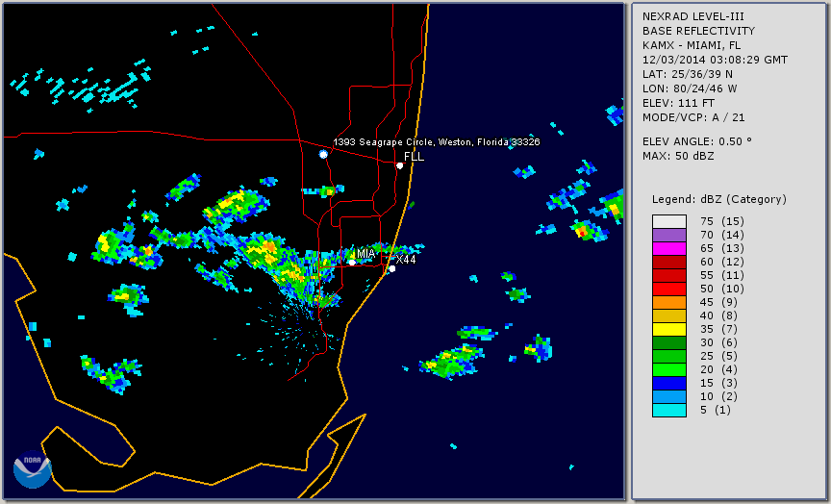The image size is (831, 504).
Task: Select the 50 dBZ bright red swatch
Action: [669, 289]
